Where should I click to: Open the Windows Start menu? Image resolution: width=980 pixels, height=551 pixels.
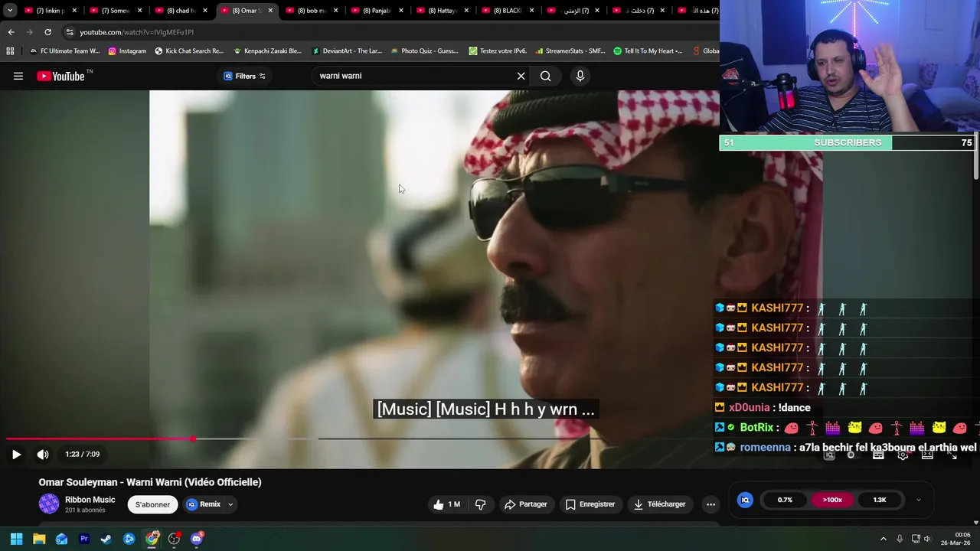coord(16,539)
